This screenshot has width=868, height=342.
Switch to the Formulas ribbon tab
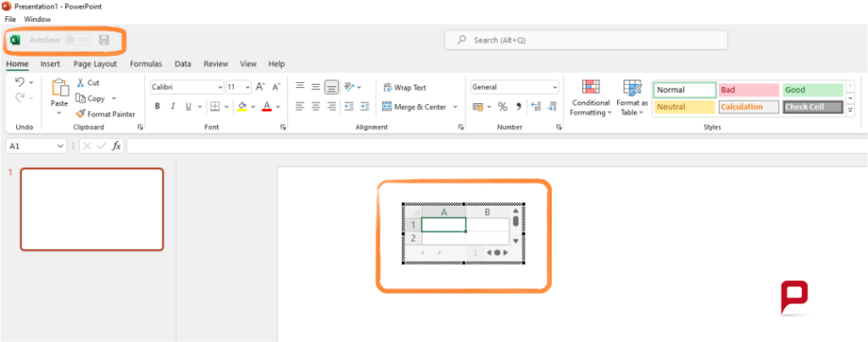(146, 63)
